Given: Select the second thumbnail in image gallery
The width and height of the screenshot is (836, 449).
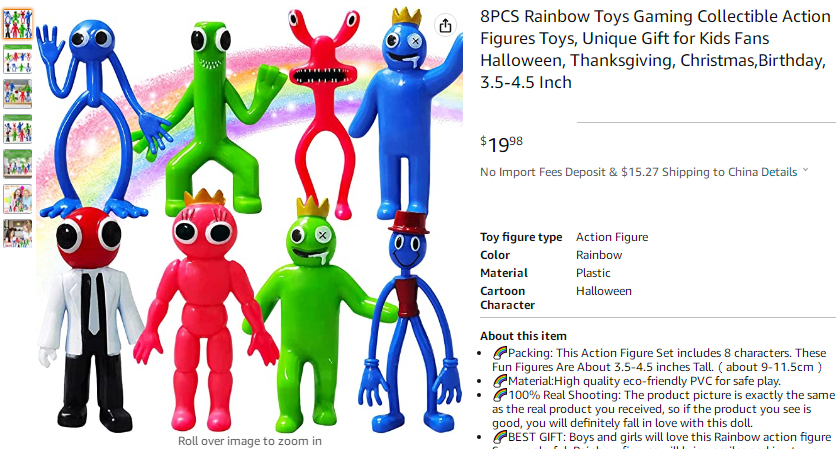Looking at the screenshot, I should pos(18,59).
